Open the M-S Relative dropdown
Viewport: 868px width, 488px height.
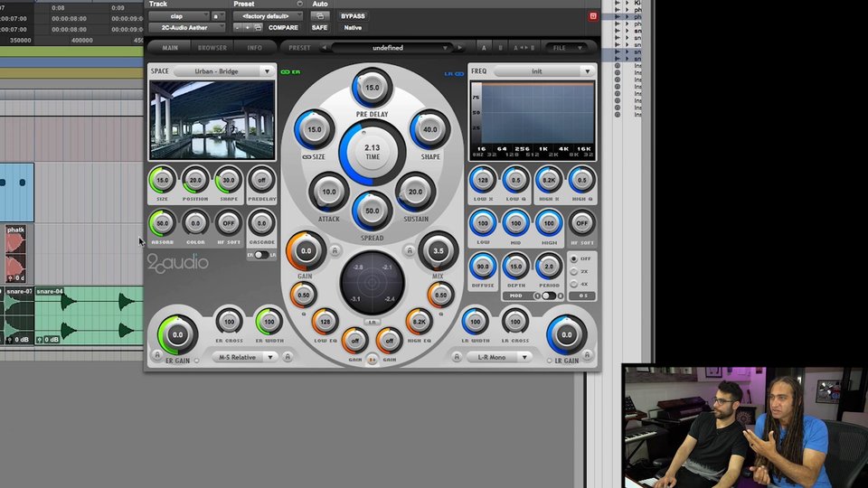244,358
